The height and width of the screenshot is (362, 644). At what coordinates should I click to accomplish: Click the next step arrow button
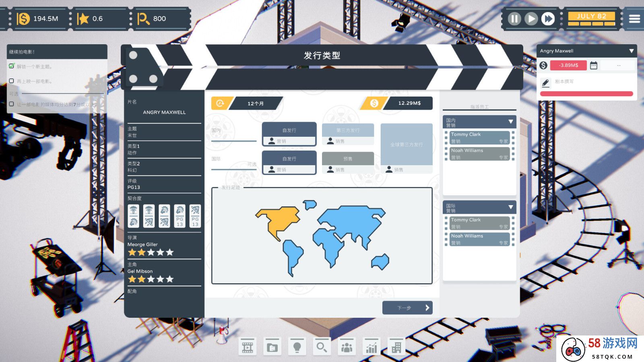click(x=407, y=308)
